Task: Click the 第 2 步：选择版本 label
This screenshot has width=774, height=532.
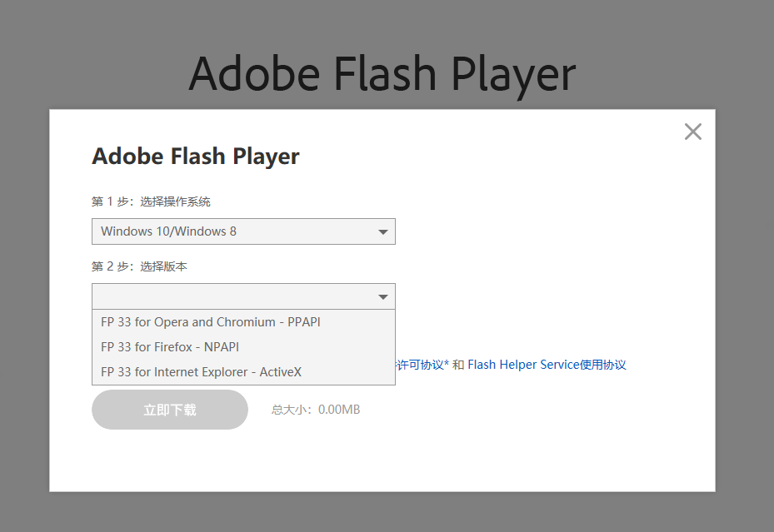Action: pos(139,266)
